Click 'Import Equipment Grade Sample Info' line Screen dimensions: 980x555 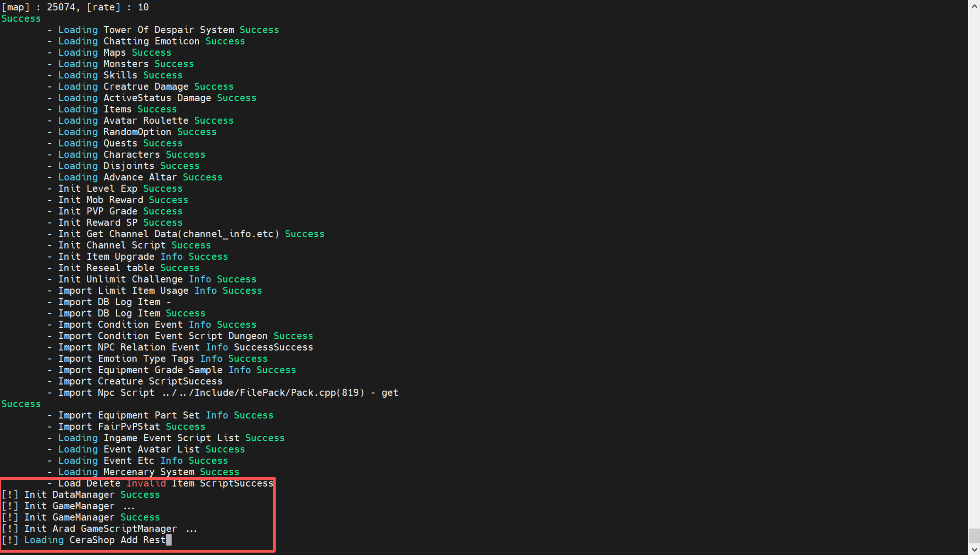(x=172, y=370)
